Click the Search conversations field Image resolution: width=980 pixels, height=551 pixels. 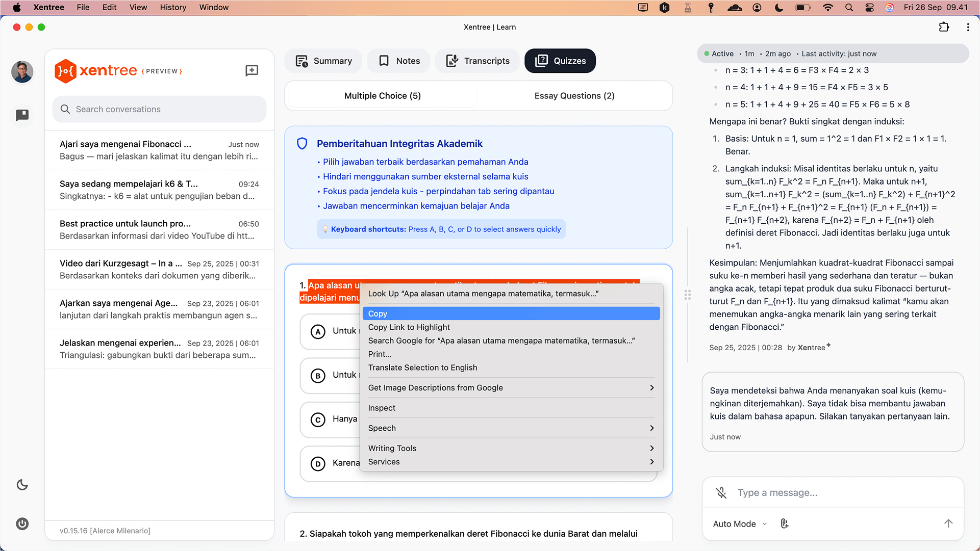coord(159,109)
